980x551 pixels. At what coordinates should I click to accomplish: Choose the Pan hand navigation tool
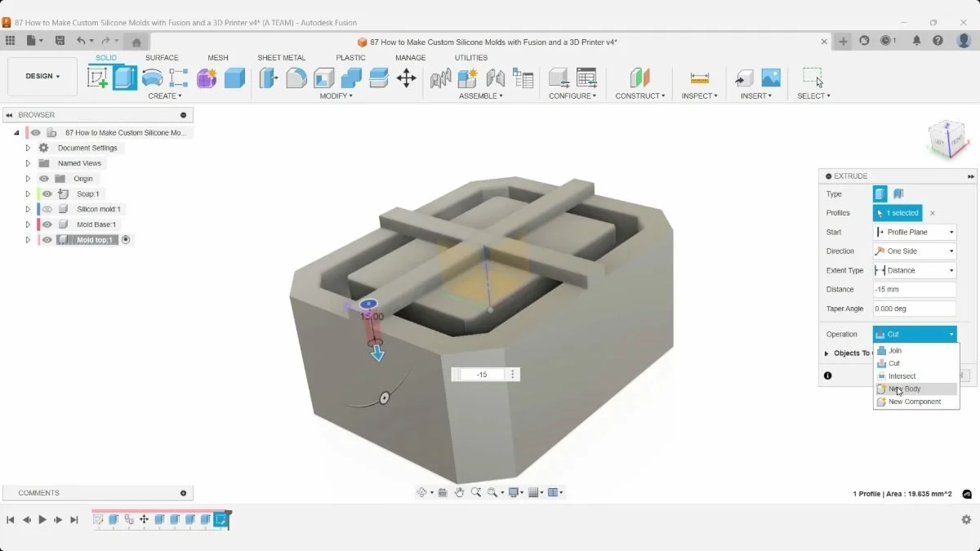[460, 492]
